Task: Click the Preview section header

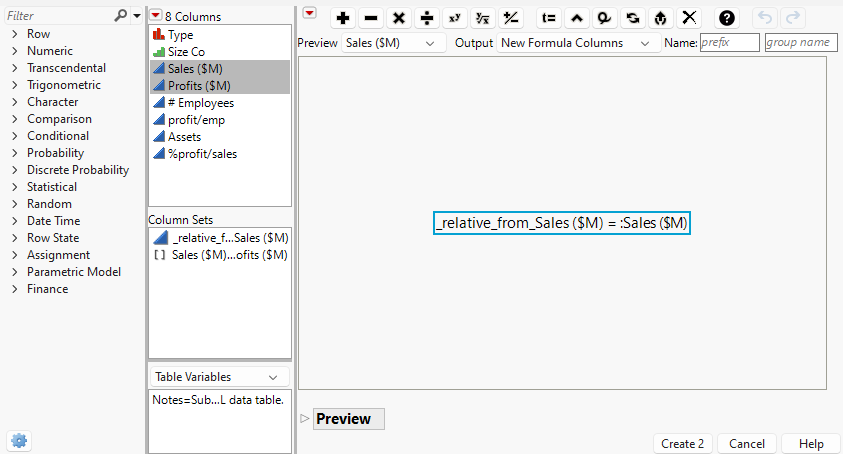Action: (x=348, y=418)
